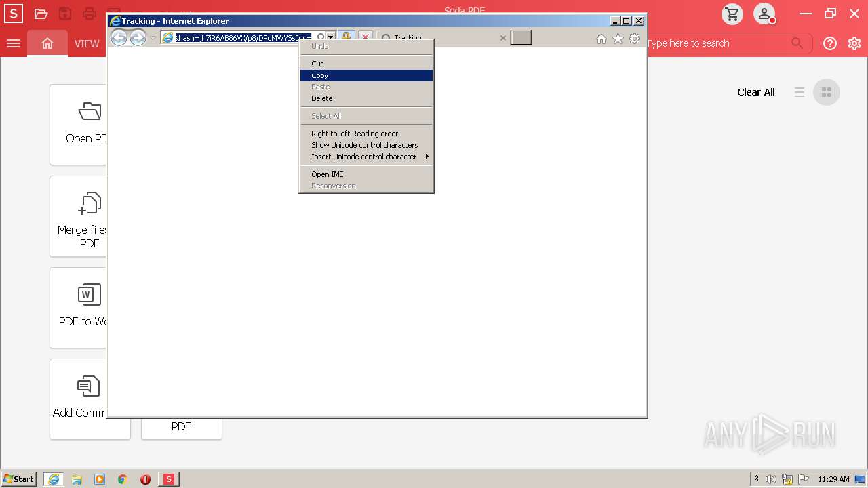The width and height of the screenshot is (868, 488).
Task: Choose Cut from the context menu
Action: point(366,64)
